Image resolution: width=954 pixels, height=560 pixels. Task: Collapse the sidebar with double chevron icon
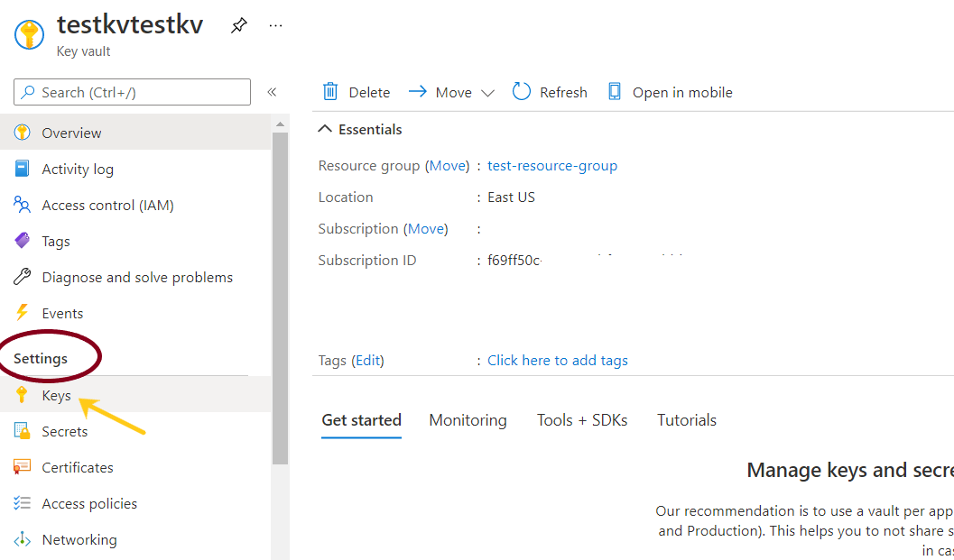click(272, 92)
